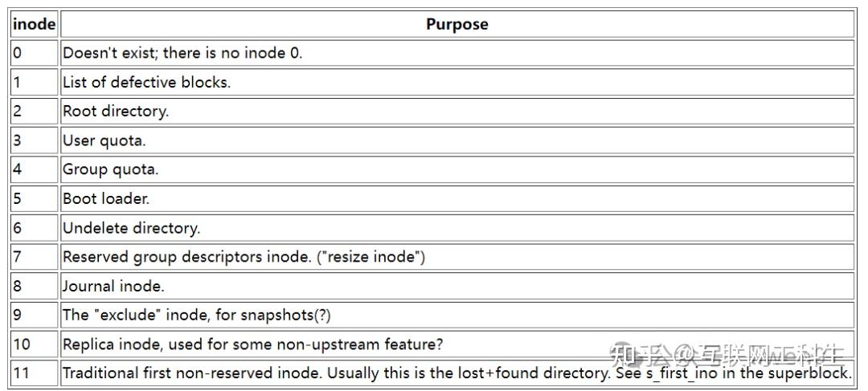Screen dimensions: 868x391
Task: Click the 'List of defective blocks' cell
Action: click(x=457, y=83)
